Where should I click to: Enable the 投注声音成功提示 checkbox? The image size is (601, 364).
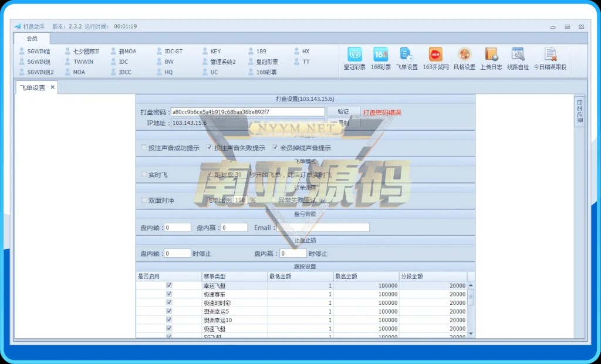(144, 148)
